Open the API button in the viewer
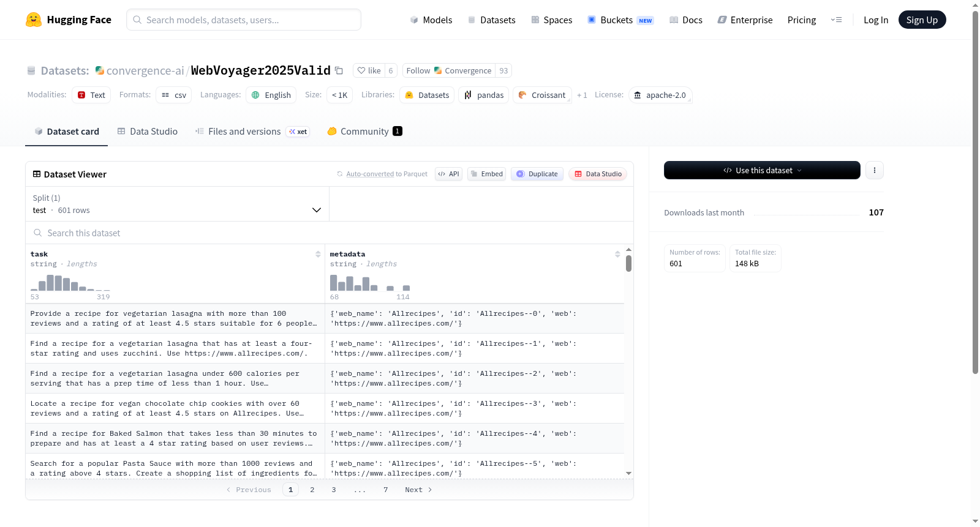The height and width of the screenshot is (527, 980). coord(448,174)
